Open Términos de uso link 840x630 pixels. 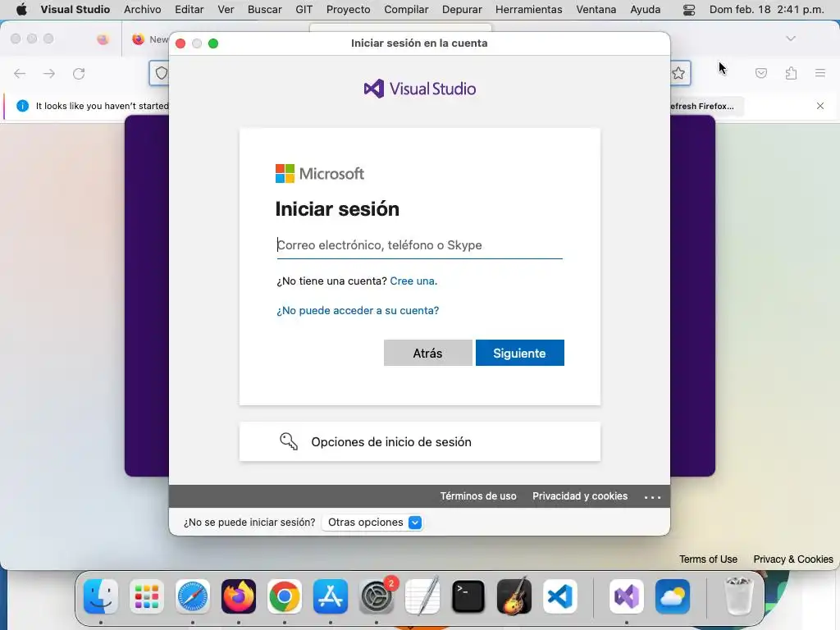(478, 496)
